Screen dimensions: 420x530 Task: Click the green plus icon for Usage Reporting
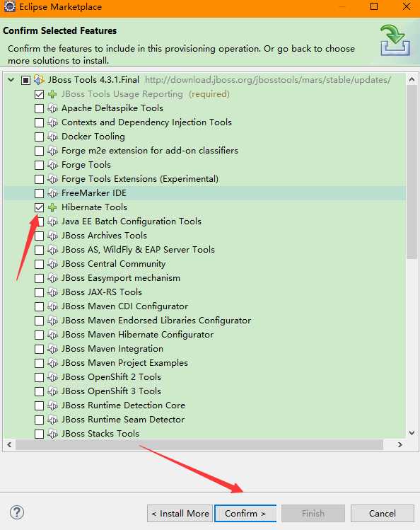point(52,94)
